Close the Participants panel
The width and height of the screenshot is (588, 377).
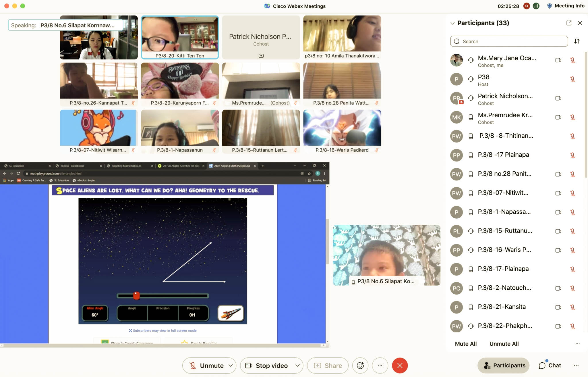click(580, 23)
